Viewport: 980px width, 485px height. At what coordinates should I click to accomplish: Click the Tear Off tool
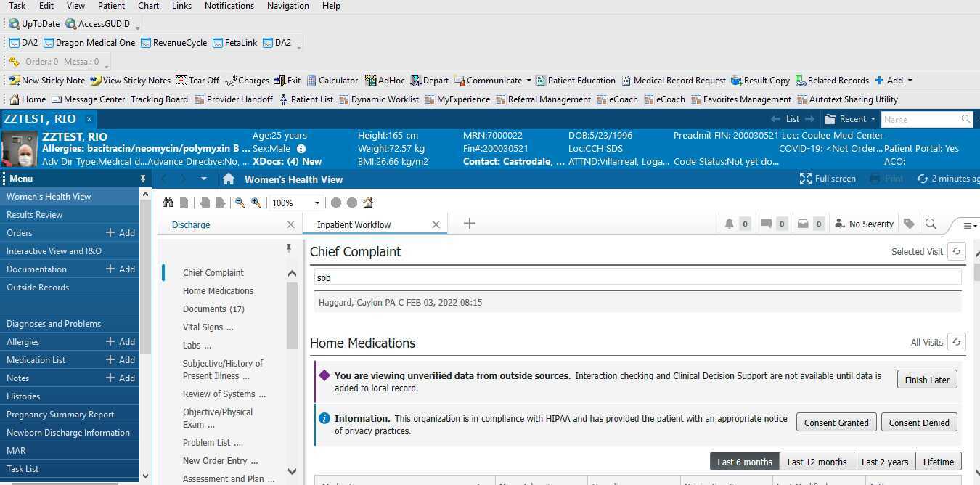(198, 81)
